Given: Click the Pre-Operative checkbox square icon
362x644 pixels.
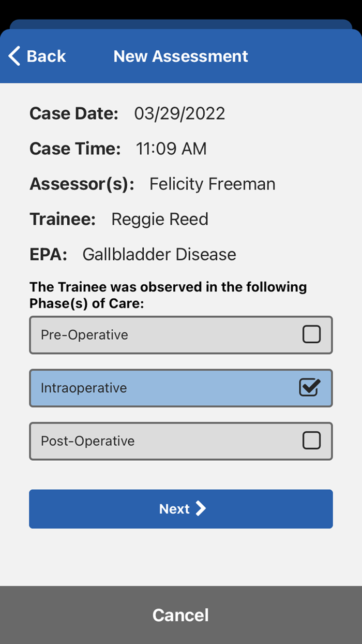Looking at the screenshot, I should pyautogui.click(x=311, y=334).
